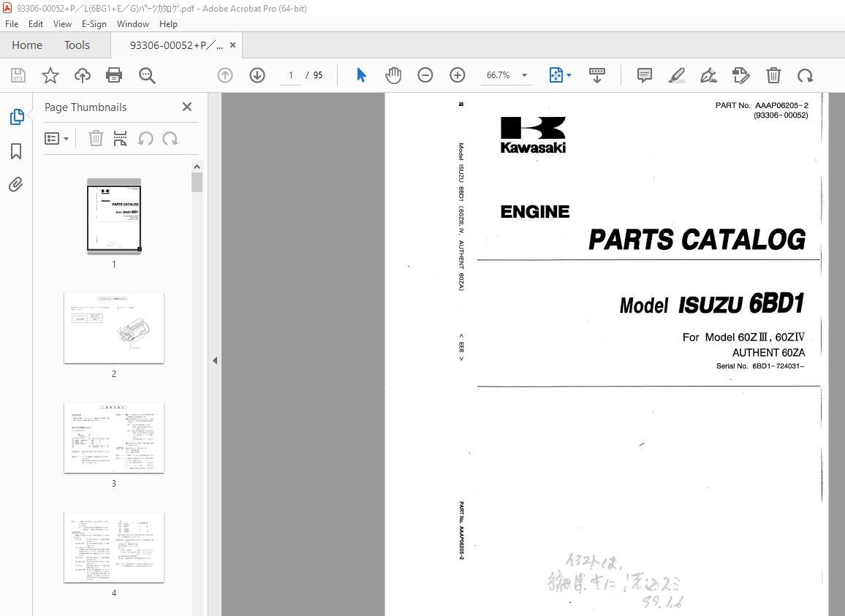Select the 93306-00052+P document tab
The image size is (845, 616).
coord(175,45)
